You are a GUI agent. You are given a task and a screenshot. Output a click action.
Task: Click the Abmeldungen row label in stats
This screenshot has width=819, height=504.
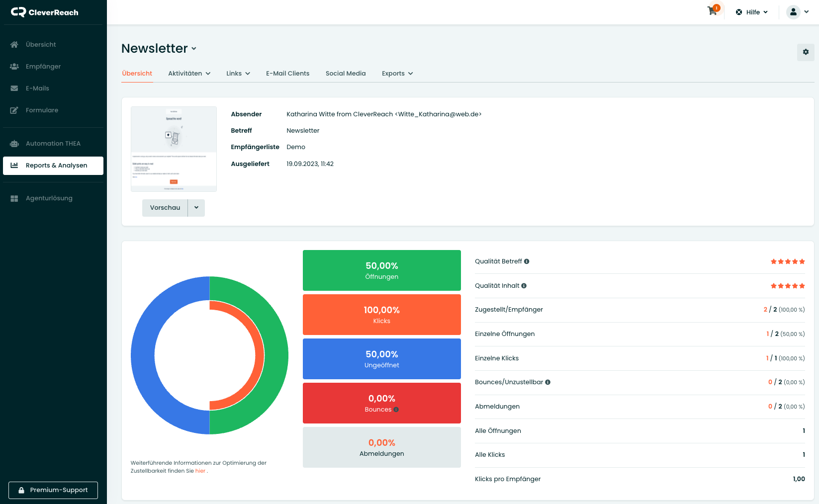tap(497, 407)
